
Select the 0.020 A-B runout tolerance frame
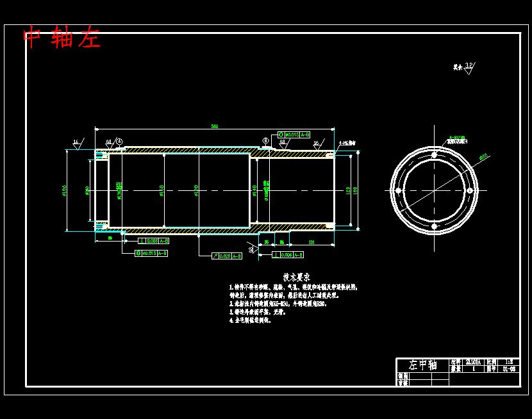pos(227,256)
